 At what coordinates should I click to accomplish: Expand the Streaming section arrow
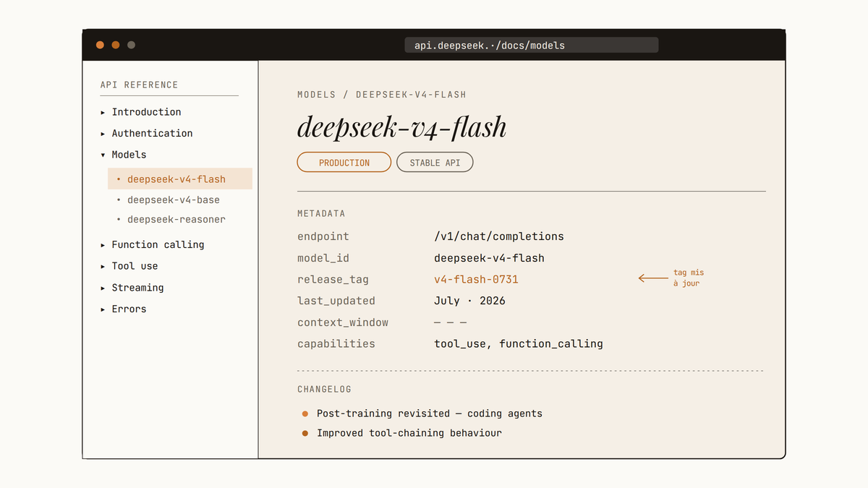coord(103,288)
